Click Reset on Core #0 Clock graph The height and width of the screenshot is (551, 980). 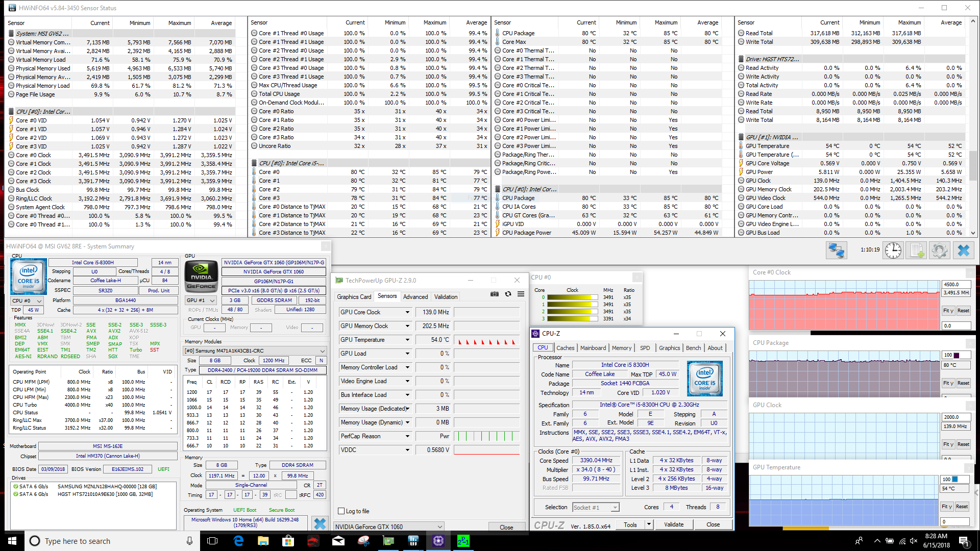(x=963, y=311)
